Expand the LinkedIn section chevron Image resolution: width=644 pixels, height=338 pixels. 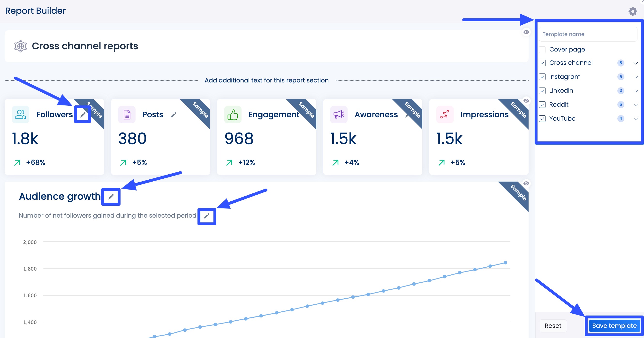[x=636, y=91]
